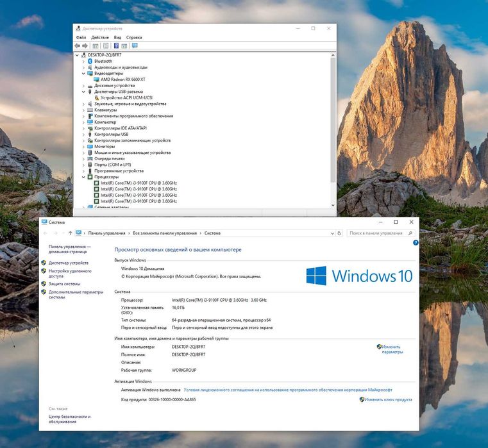Click the Forward arrow in Device Manager toolbar
This screenshot has width=488, height=448.
click(85, 46)
